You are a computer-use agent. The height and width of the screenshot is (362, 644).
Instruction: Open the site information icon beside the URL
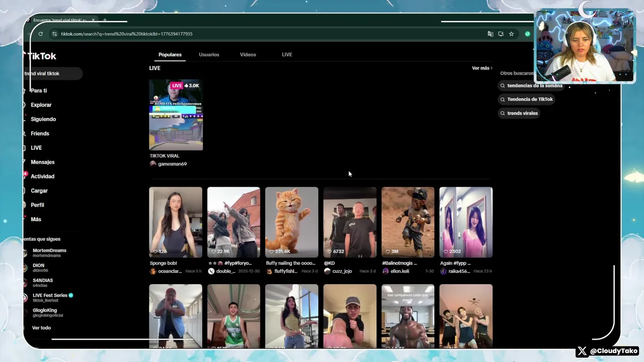pos(54,34)
